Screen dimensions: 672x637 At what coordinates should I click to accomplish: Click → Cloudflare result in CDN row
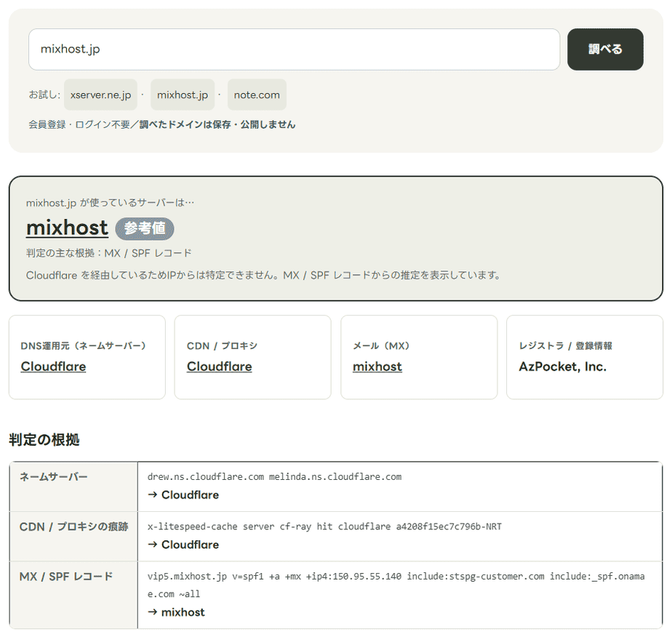[x=183, y=545]
